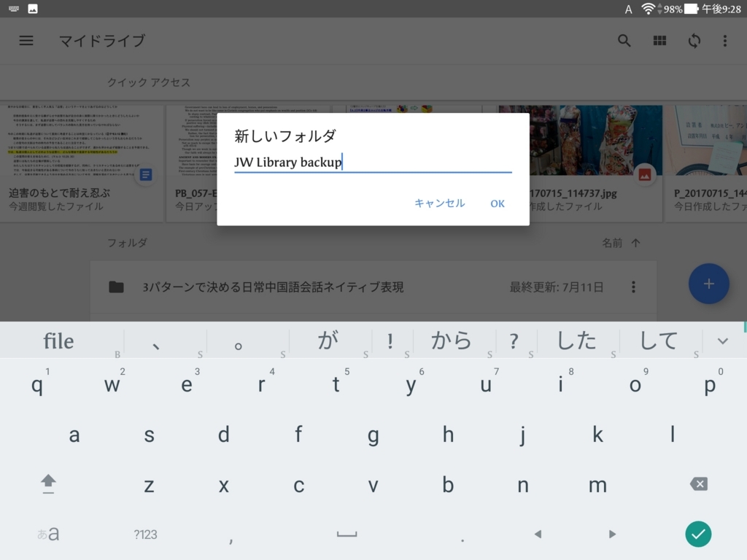Tap the folder icon of 3パターン row
Screen dimensions: 747x560
click(116, 287)
